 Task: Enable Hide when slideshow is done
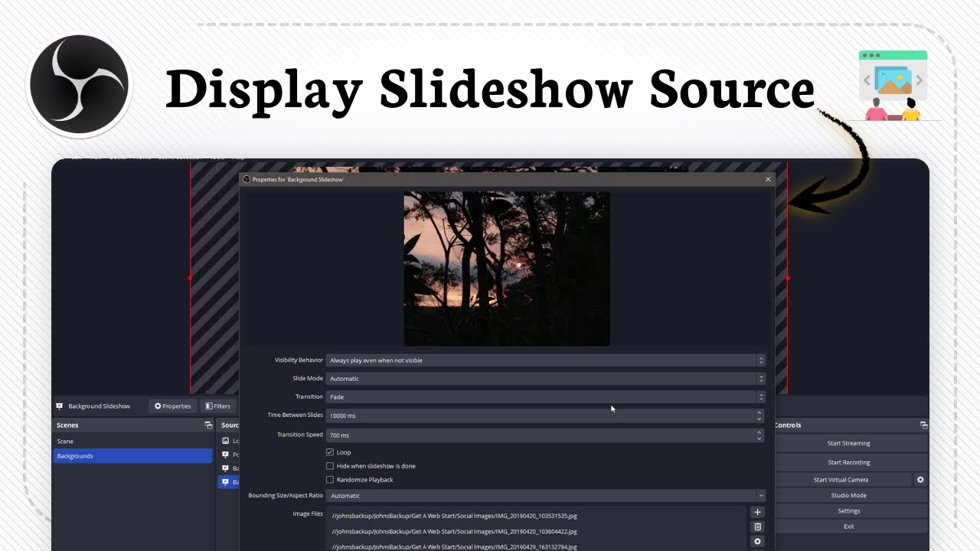click(330, 466)
